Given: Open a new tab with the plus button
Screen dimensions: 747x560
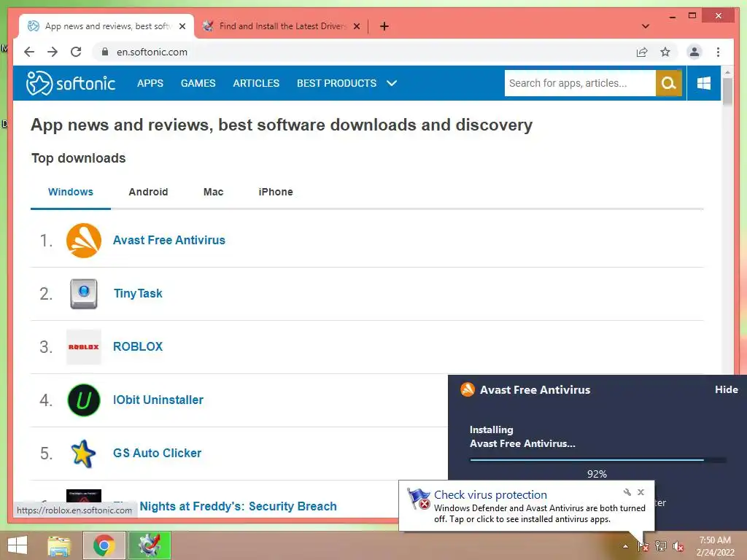Looking at the screenshot, I should tap(384, 26).
